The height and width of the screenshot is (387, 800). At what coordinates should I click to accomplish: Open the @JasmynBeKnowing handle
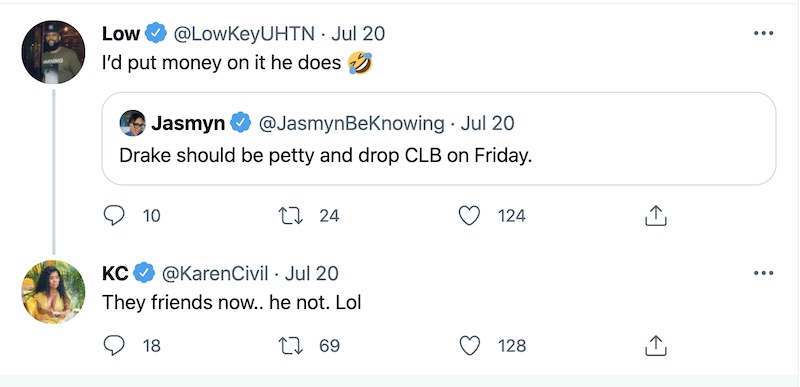(x=352, y=123)
